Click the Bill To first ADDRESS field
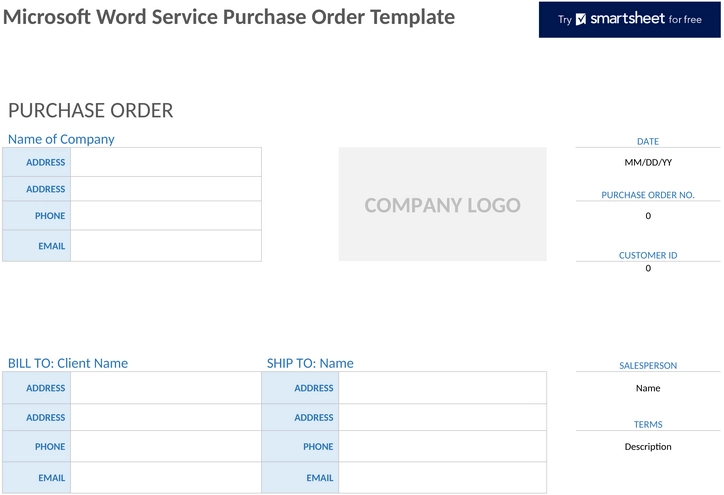724x495 pixels. (x=166, y=388)
